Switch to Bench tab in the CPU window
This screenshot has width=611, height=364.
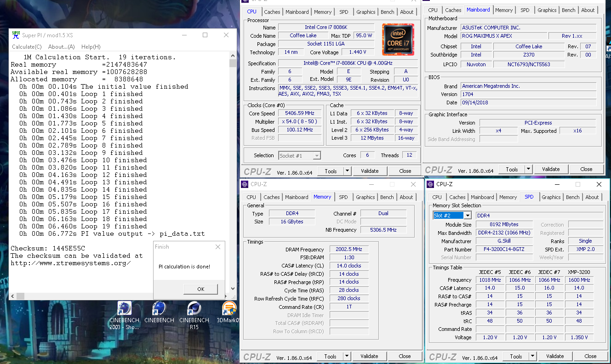pyautogui.click(x=388, y=12)
